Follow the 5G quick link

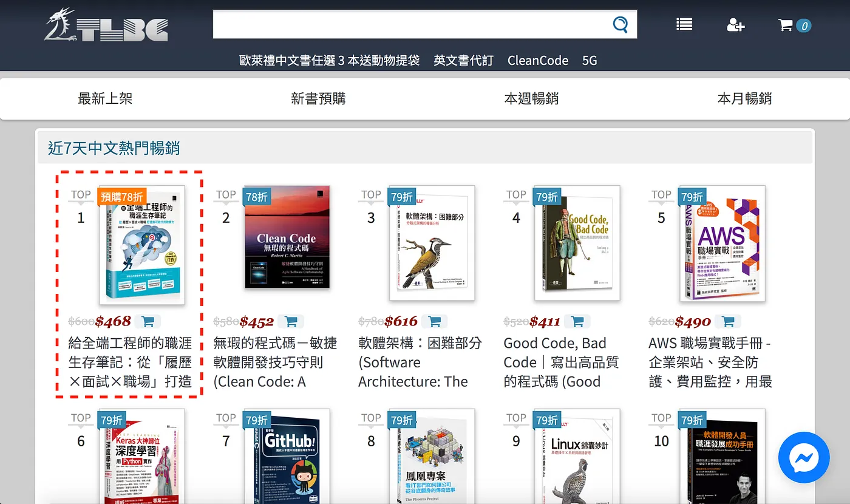coord(590,60)
